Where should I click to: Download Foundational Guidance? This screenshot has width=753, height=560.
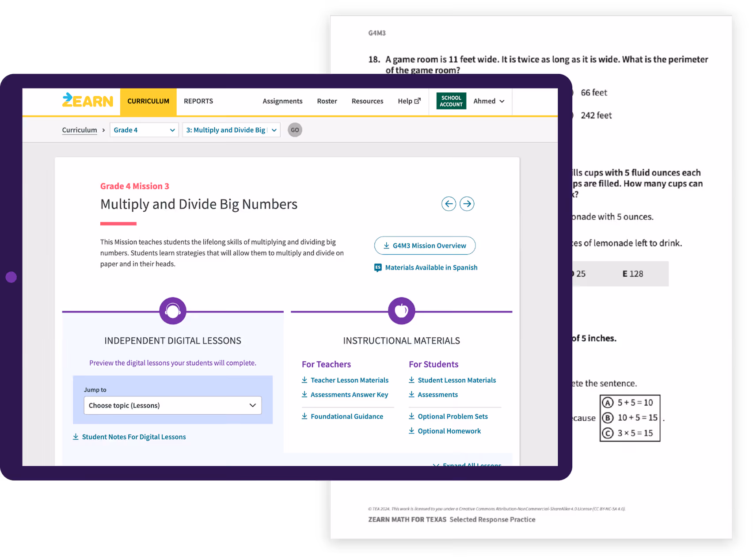coord(342,416)
